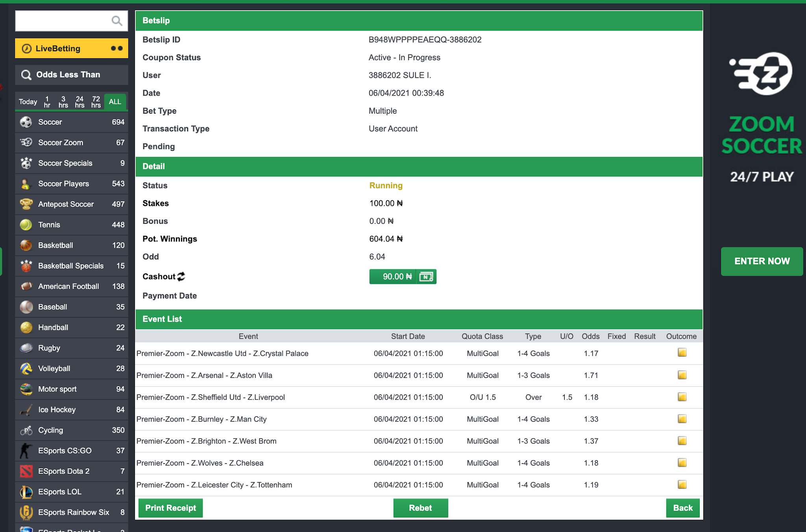
Task: Click the search magnifier icon
Action: [116, 21]
